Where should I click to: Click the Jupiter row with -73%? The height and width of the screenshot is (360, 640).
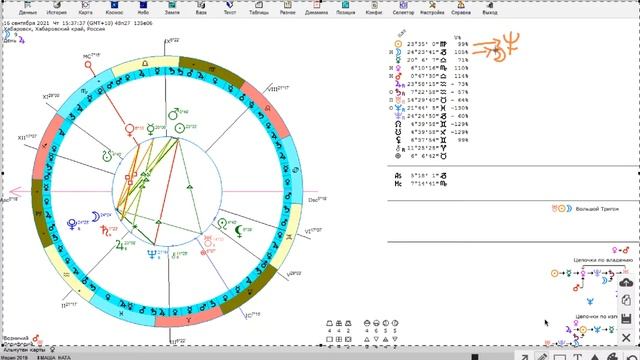click(x=431, y=84)
